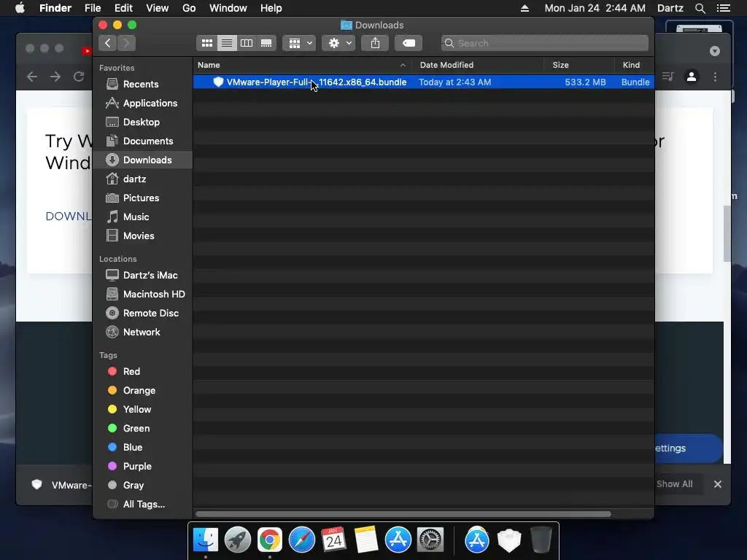
Task: Open Finder from the Dock
Action: pyautogui.click(x=205, y=540)
